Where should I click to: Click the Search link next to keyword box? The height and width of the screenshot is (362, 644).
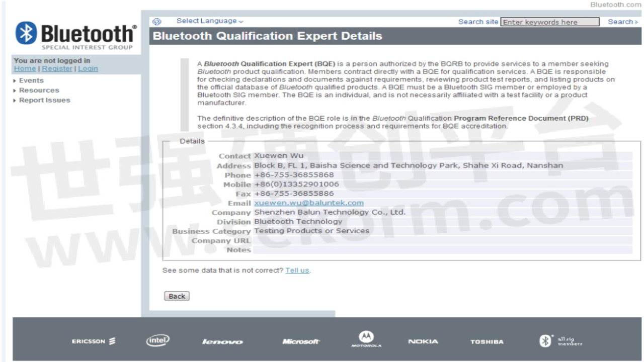(623, 22)
